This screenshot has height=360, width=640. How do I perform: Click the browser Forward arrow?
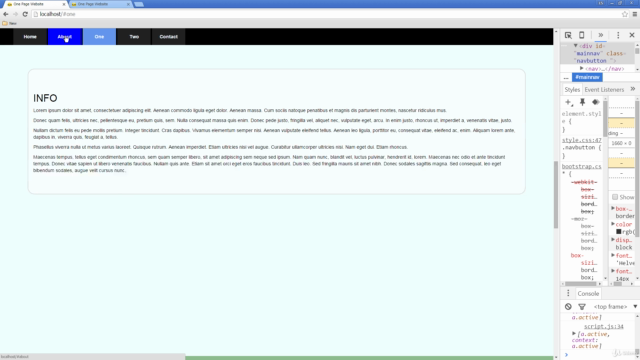pyautogui.click(x=15, y=14)
